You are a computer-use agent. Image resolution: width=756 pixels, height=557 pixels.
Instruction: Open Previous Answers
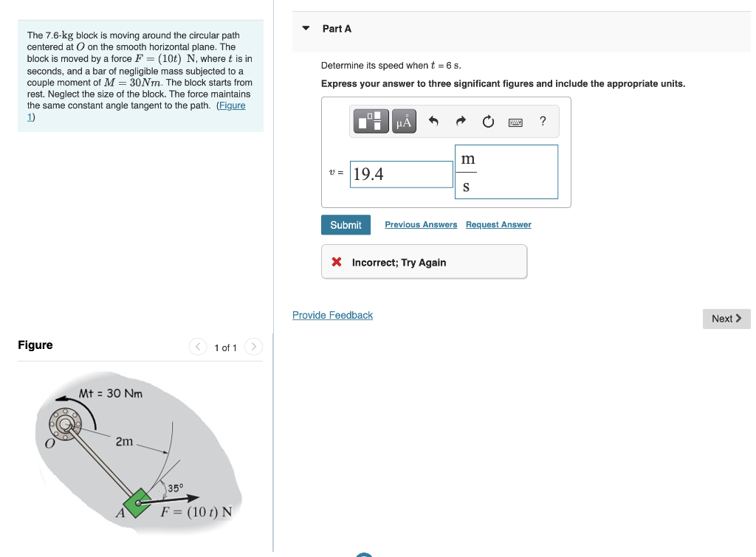(421, 224)
